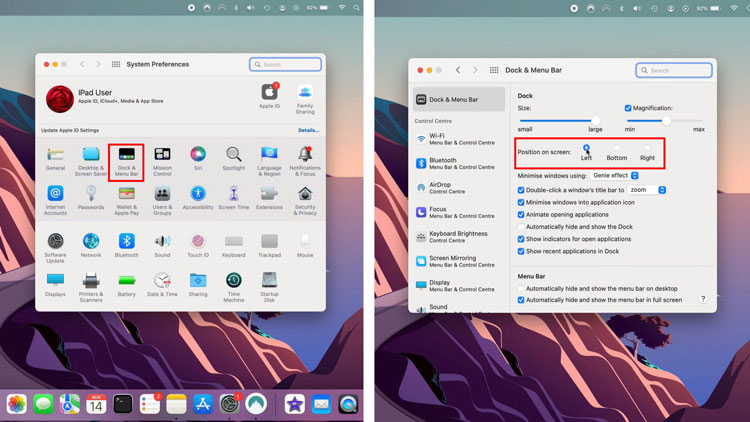
Task: Open General preferences icon
Action: (x=55, y=154)
